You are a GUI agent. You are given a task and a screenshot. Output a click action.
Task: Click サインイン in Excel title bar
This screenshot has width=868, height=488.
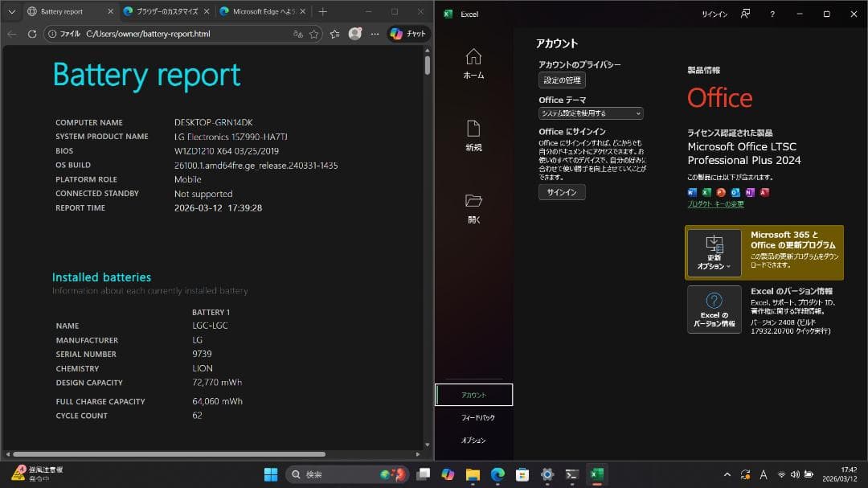point(714,14)
